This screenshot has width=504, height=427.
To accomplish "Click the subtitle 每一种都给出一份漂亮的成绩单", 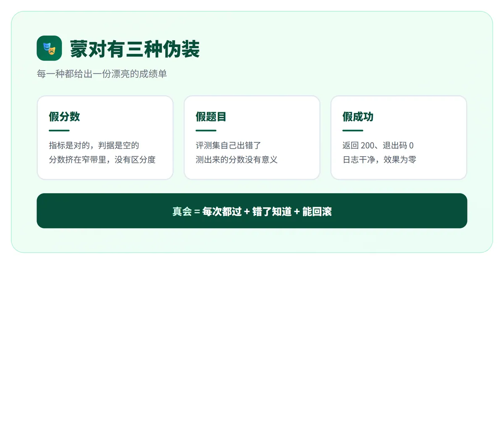I will [x=102, y=74].
